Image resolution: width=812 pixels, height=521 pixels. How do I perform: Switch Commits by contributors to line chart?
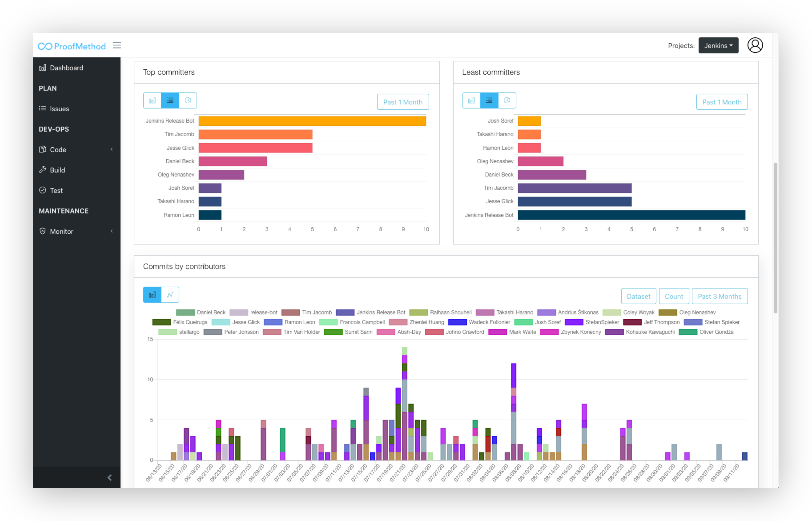click(x=170, y=295)
